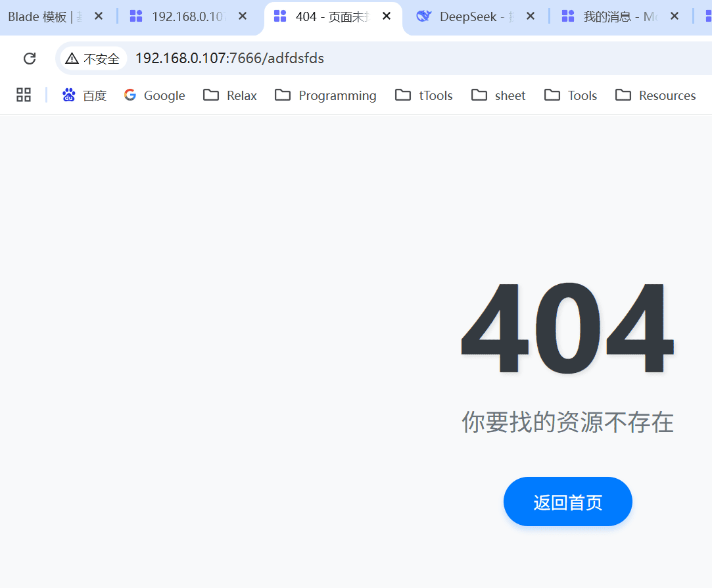Viewport: 712px width, 588px height.
Task: Open the Programming bookmark folder
Action: coord(326,95)
